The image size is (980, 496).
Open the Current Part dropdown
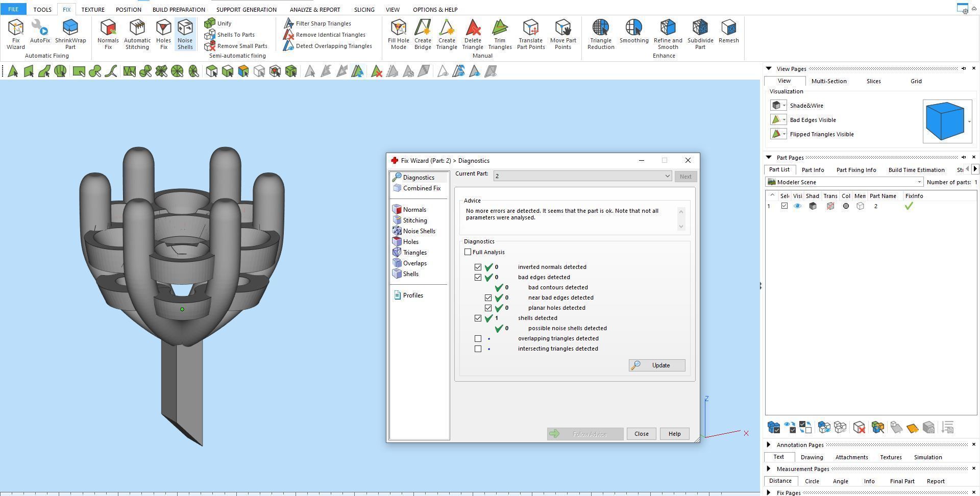tap(582, 176)
